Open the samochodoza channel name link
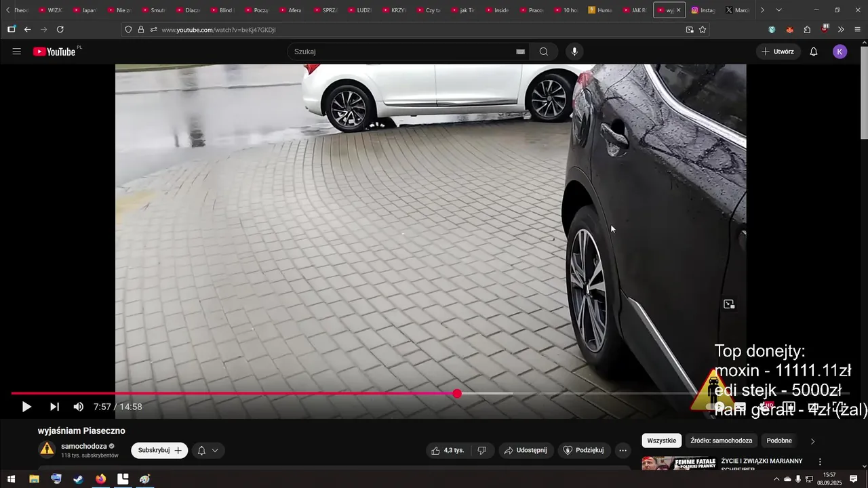This screenshot has width=868, height=488. 84,446
